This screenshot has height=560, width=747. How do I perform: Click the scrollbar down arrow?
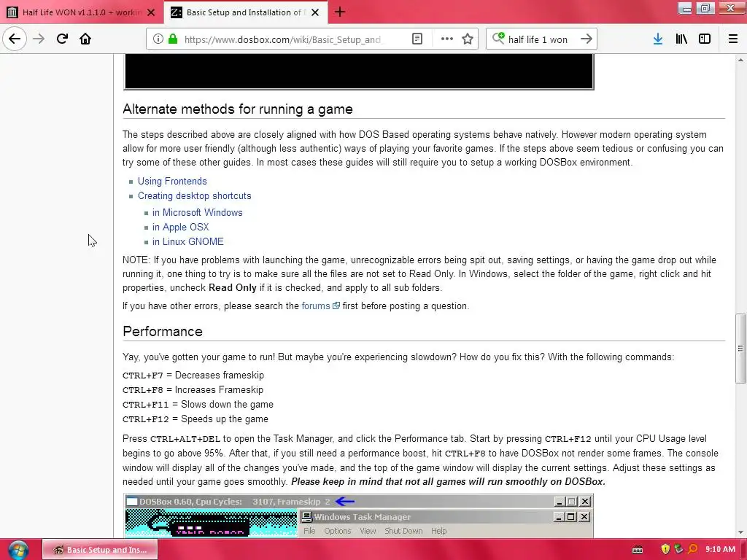740,532
